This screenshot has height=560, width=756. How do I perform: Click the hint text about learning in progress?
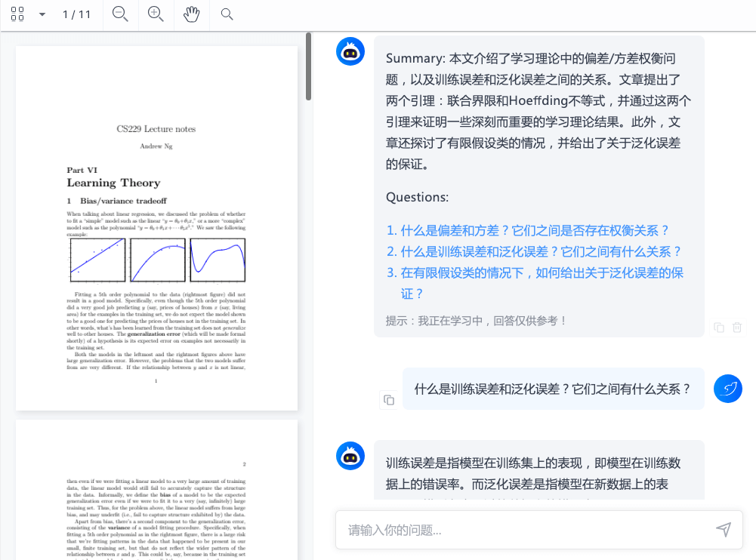pyautogui.click(x=477, y=321)
